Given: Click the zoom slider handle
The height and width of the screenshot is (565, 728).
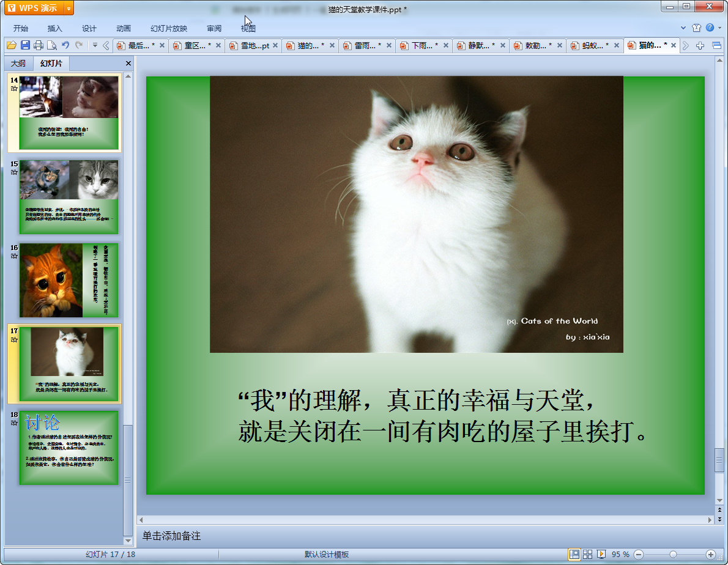Looking at the screenshot, I should pos(673,555).
